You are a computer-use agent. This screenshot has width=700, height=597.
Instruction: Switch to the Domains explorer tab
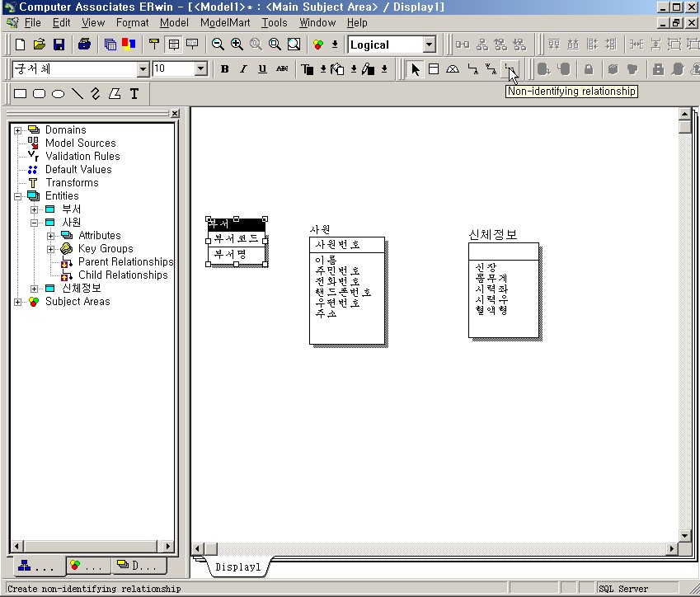pyautogui.click(x=139, y=566)
